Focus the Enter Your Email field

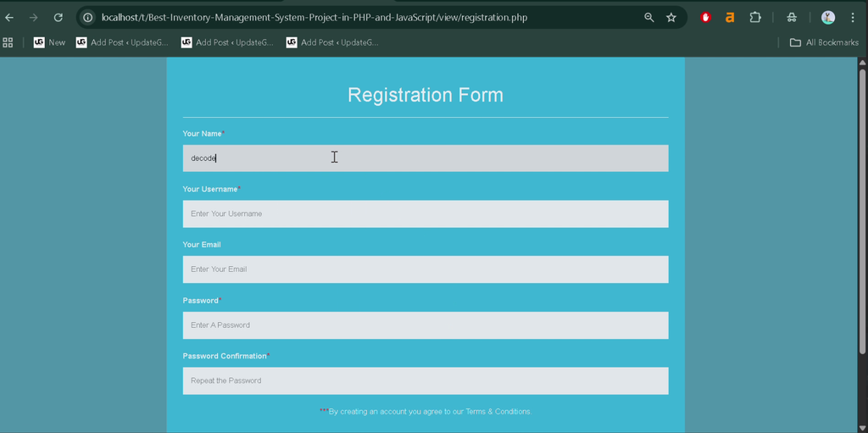point(426,269)
